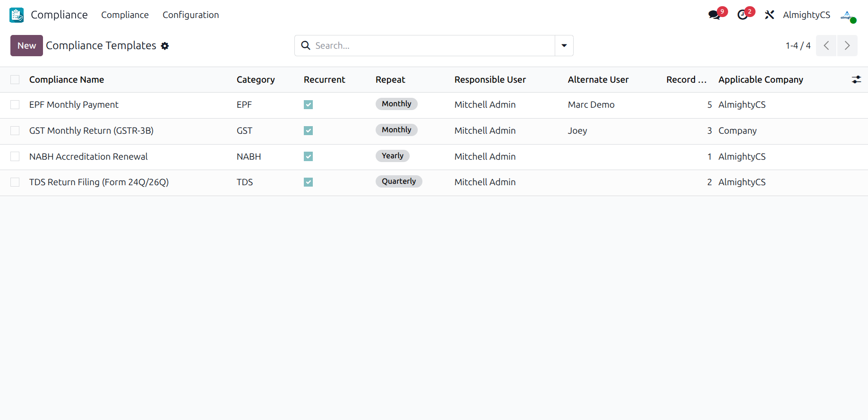Click the NABH category cell
Viewport: 868px width, 420px height.
(249, 156)
